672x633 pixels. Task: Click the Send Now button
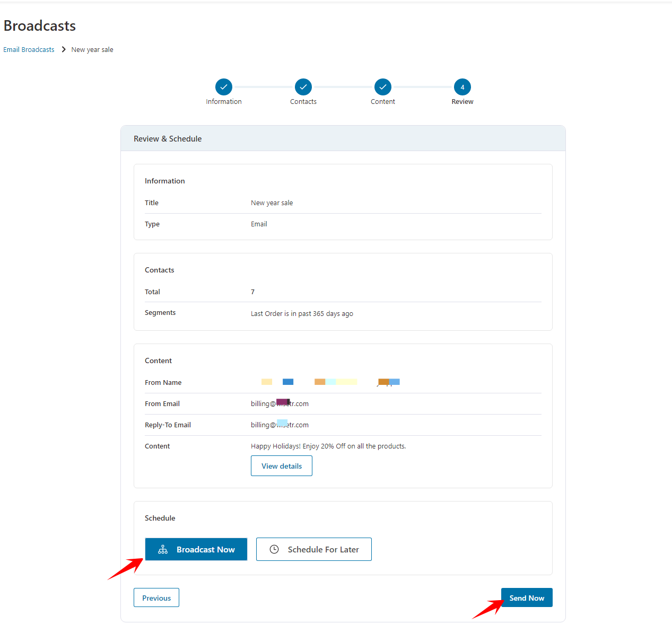click(x=527, y=597)
